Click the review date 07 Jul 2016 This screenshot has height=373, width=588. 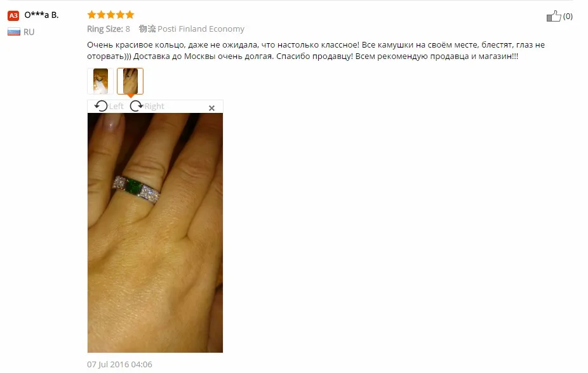tap(119, 364)
